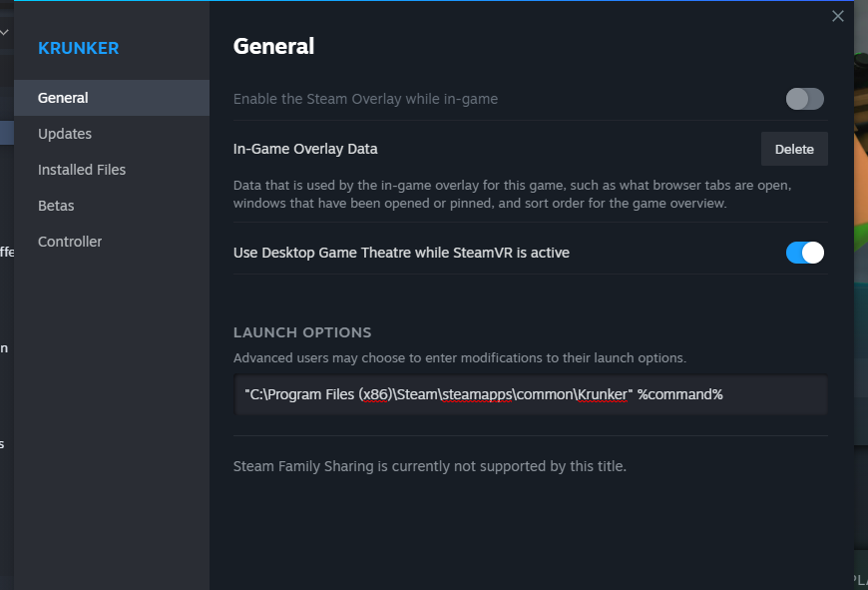The width and height of the screenshot is (868, 590).
Task: Toggle Enable the Steam Overlay while in-game
Action: (x=804, y=99)
